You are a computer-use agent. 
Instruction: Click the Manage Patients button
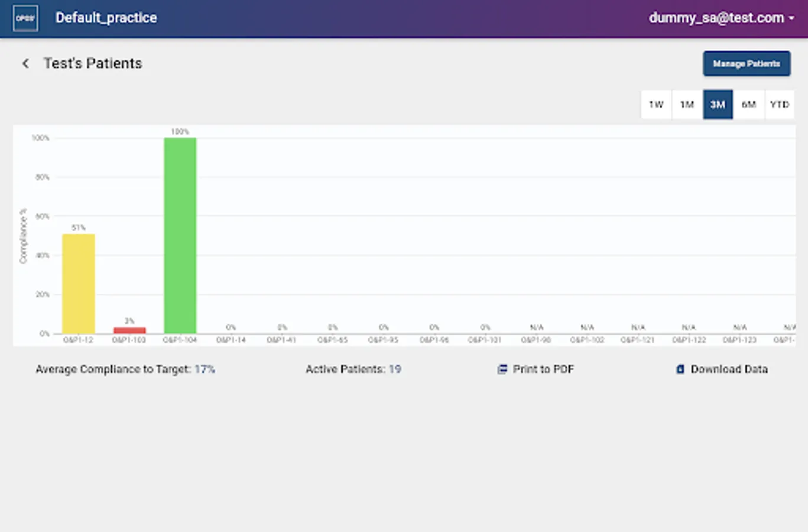coord(747,63)
